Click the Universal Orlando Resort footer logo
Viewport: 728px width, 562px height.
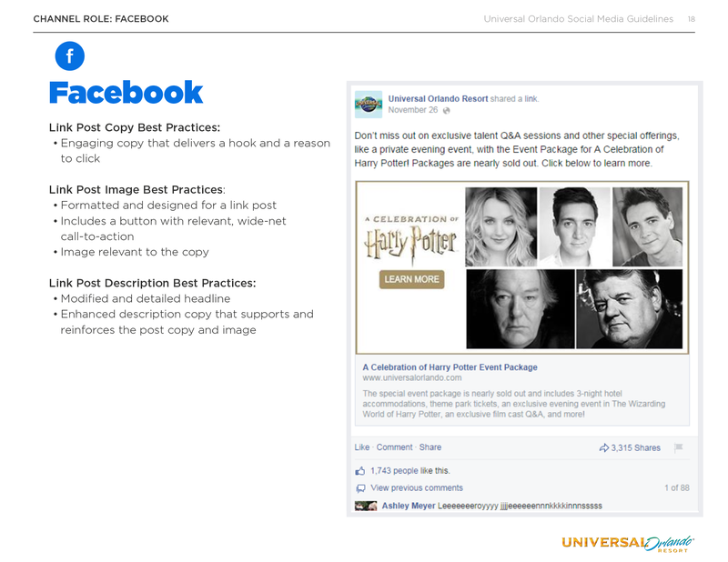[628, 543]
